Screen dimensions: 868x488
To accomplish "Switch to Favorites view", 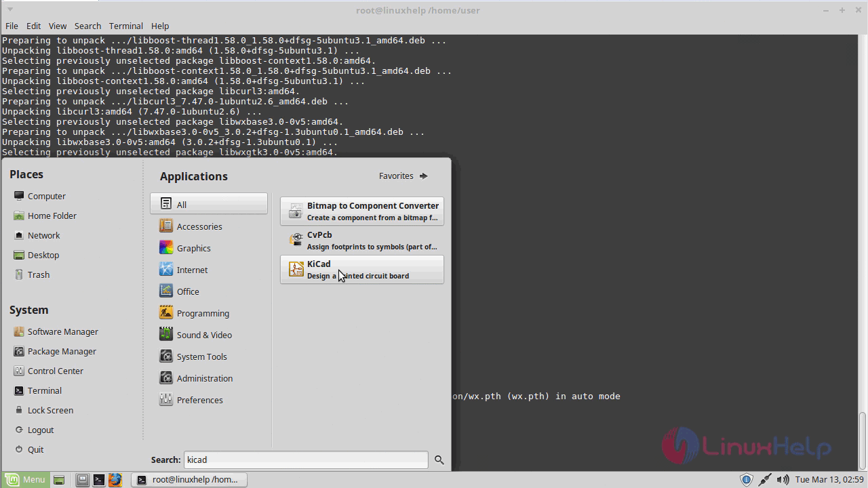I will pyautogui.click(x=403, y=176).
